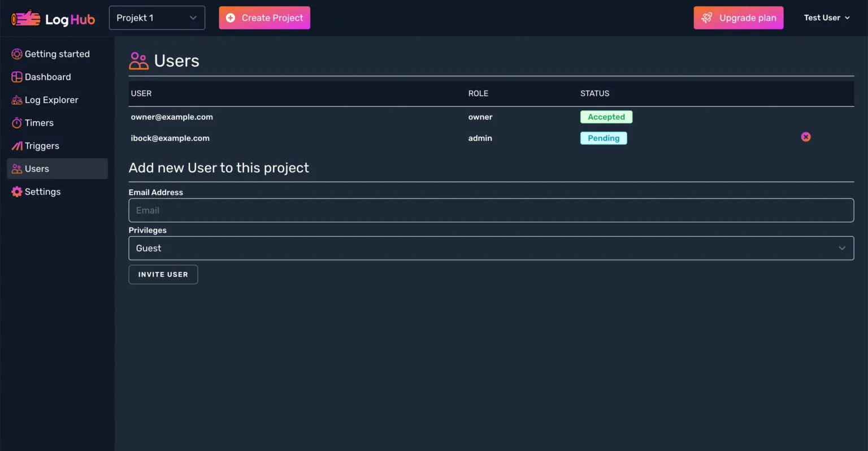Click the Users page heading icon
The width and height of the screenshot is (868, 451).
[138, 61]
